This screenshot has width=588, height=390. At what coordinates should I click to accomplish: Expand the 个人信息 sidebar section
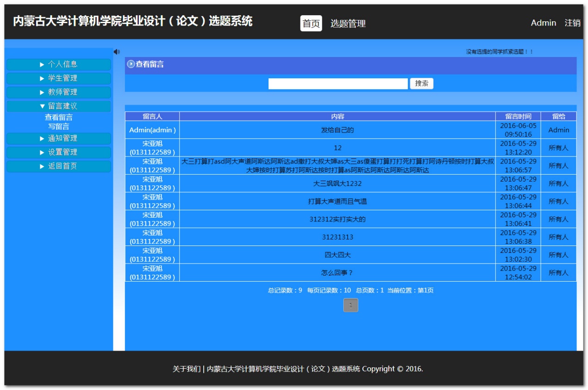(59, 64)
